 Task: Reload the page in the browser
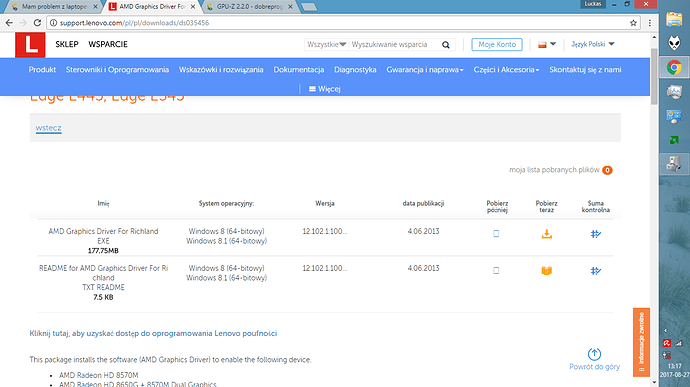click(37, 23)
